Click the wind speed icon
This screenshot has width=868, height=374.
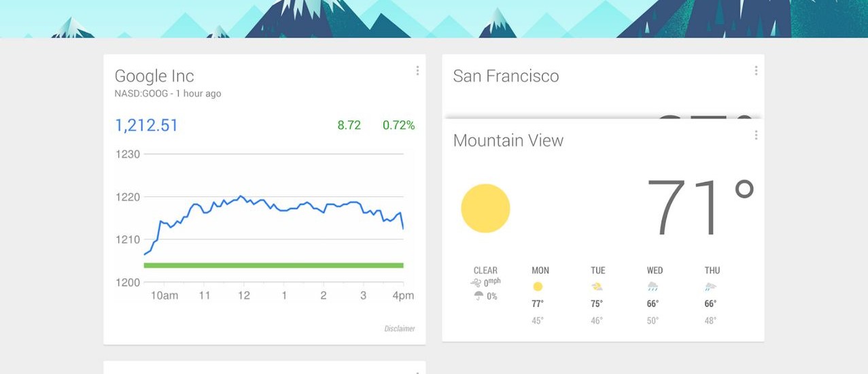point(476,282)
